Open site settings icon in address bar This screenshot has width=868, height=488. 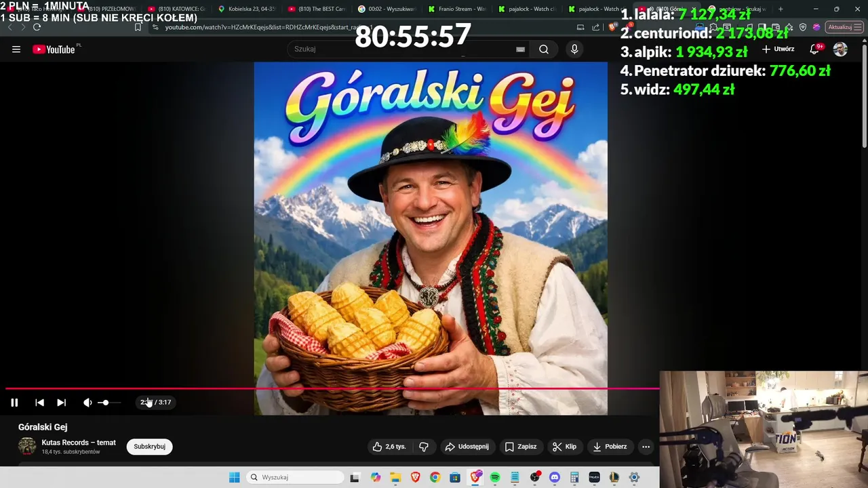(x=155, y=27)
